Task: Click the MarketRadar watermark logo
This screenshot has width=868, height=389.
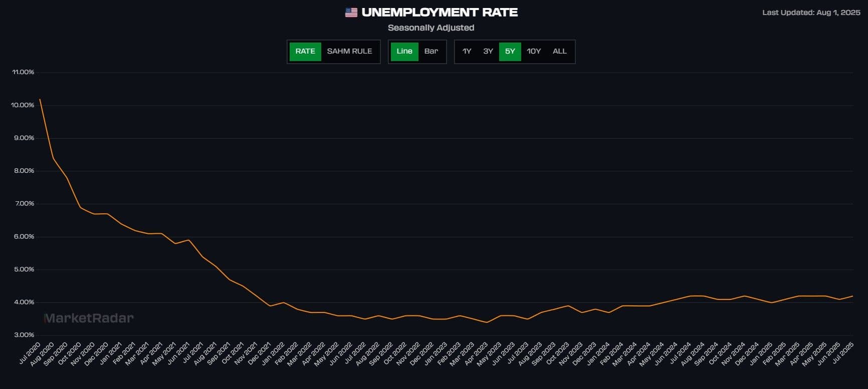Action: (x=89, y=318)
